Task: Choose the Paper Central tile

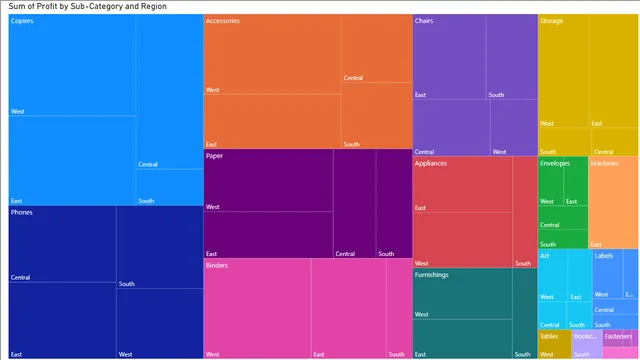Action: click(355, 203)
